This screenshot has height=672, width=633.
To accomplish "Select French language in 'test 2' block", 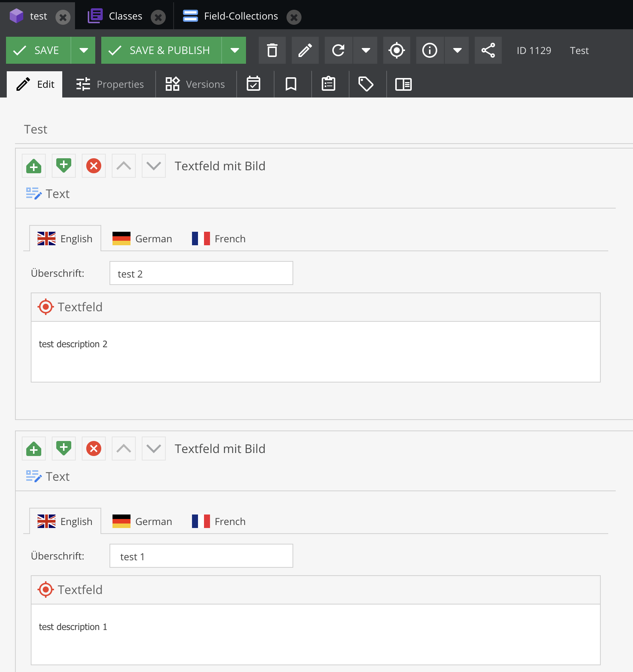I will pyautogui.click(x=219, y=238).
